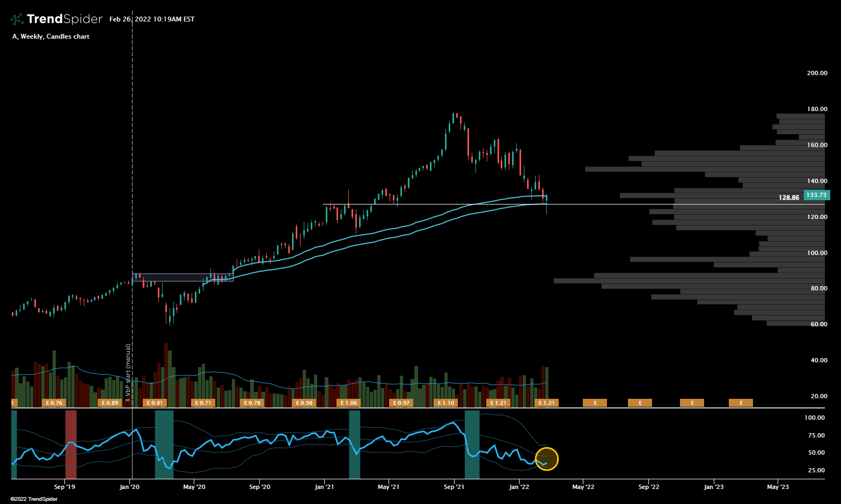Click the E 0.89 earnings badge

111,403
